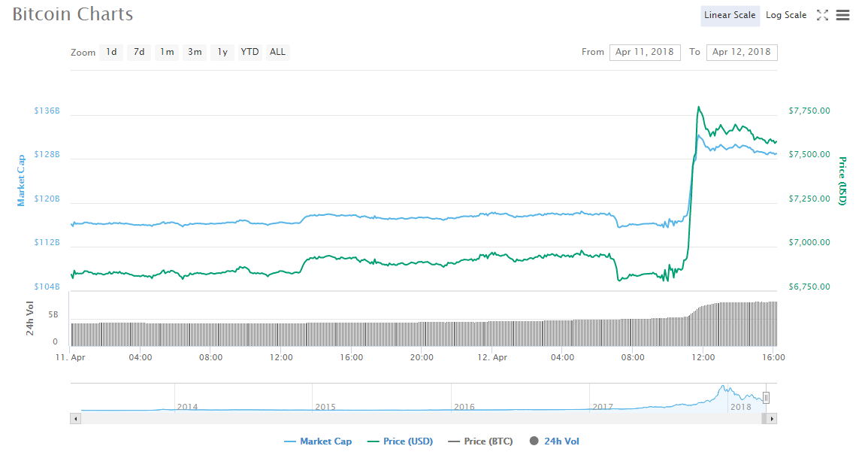Click the $128B market cap label
868x455 pixels.
[x=47, y=155]
